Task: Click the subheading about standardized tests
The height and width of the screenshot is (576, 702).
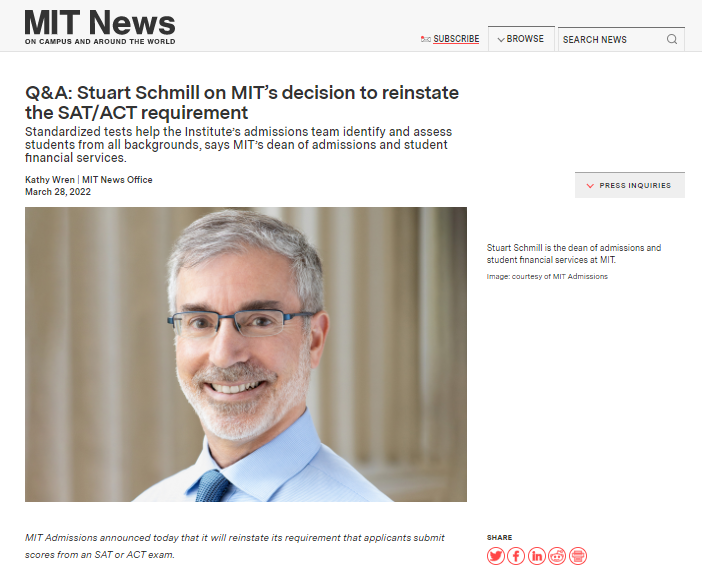Action: (x=239, y=145)
